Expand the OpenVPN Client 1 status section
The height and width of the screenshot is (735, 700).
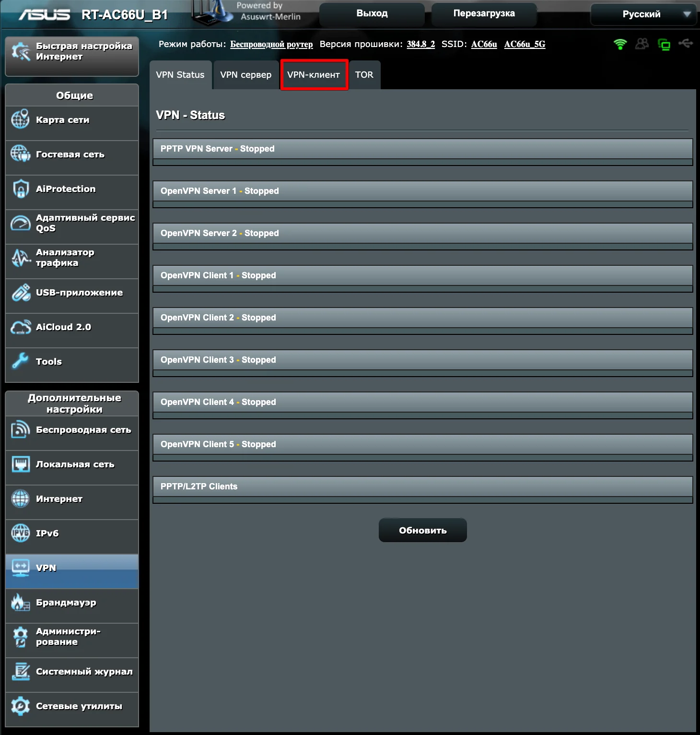click(x=422, y=275)
